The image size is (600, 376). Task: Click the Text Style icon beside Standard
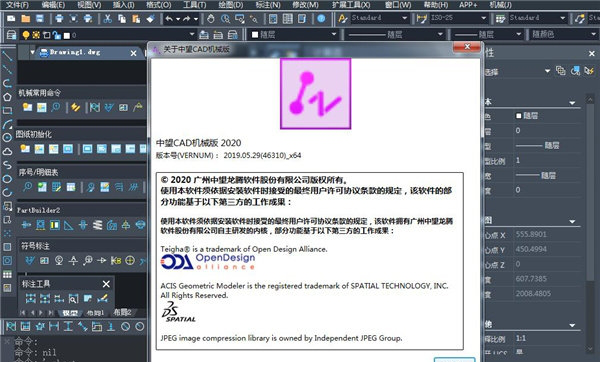pos(343,18)
